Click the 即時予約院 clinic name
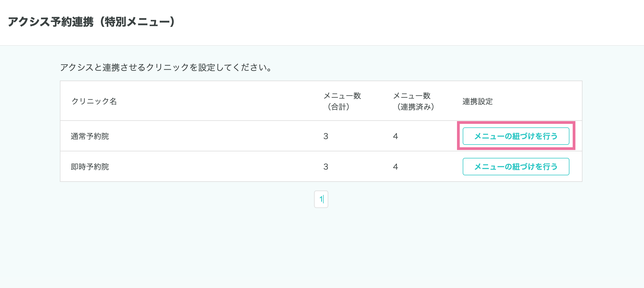Screen dimensions: 644x288 [x=90, y=167]
